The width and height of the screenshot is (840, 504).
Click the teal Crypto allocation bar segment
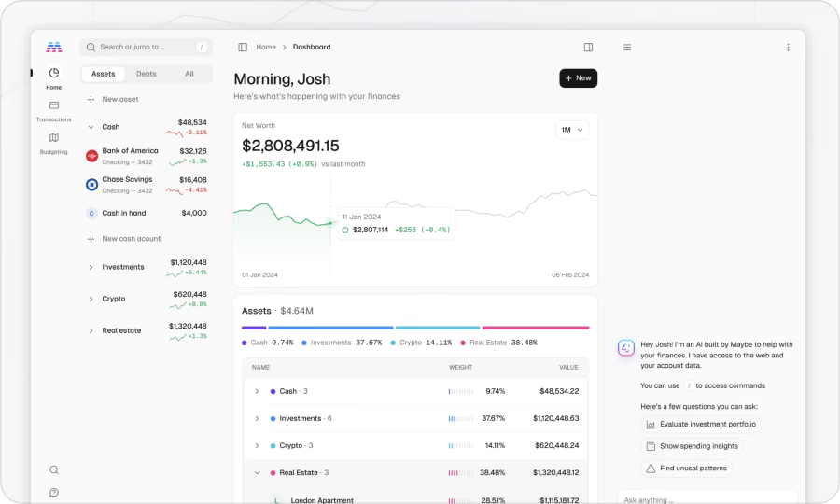click(x=438, y=328)
